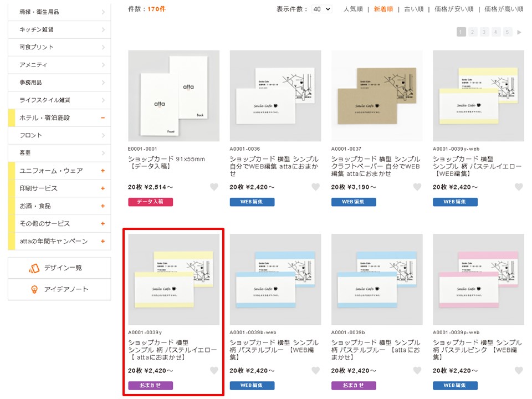Expand the ユニフォーム・ウェア category
The width and height of the screenshot is (532, 399).
point(103,171)
